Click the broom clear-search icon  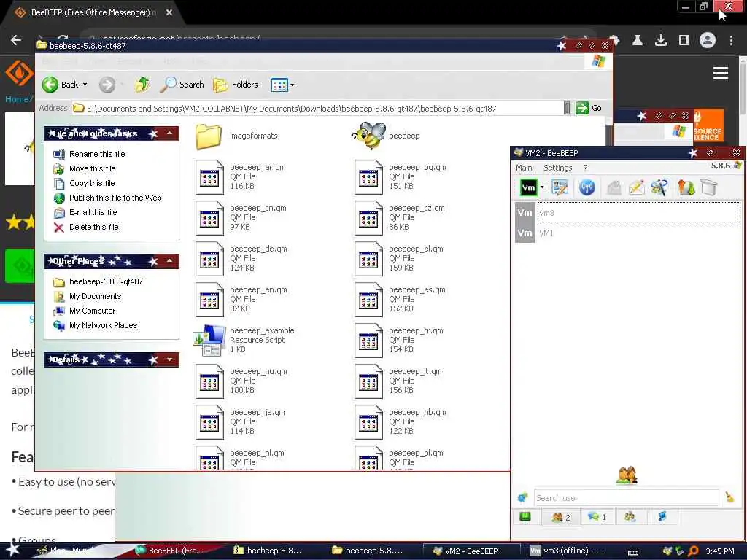tap(729, 497)
